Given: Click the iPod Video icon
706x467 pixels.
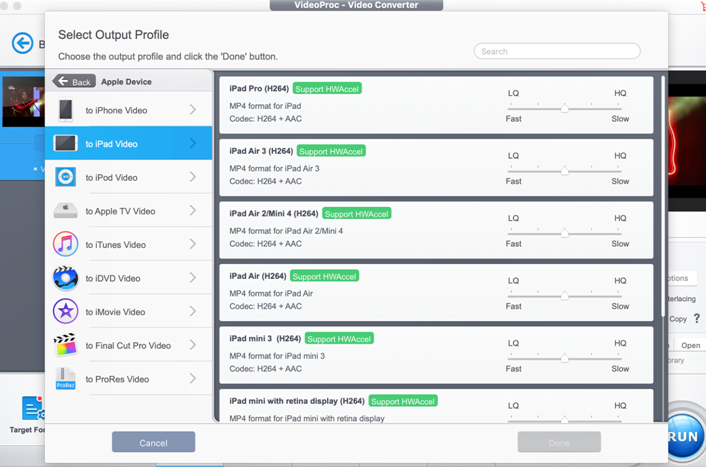Looking at the screenshot, I should pos(65,177).
